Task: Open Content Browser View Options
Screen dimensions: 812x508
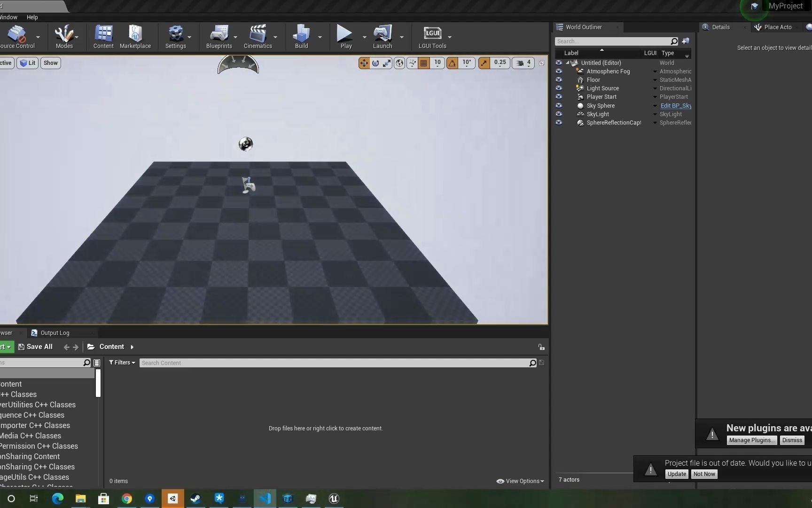Action: 521,481
